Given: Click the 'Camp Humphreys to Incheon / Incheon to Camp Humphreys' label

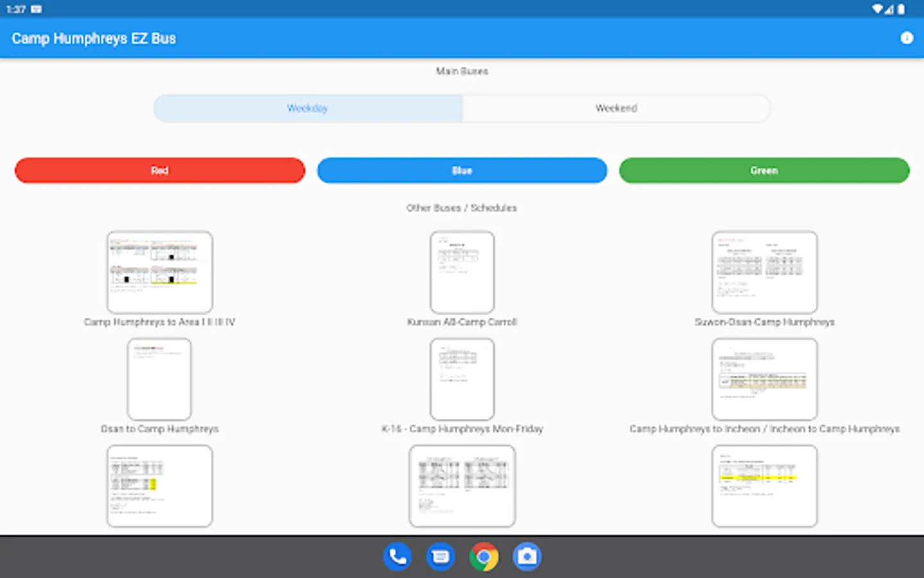Looking at the screenshot, I should click(x=764, y=428).
